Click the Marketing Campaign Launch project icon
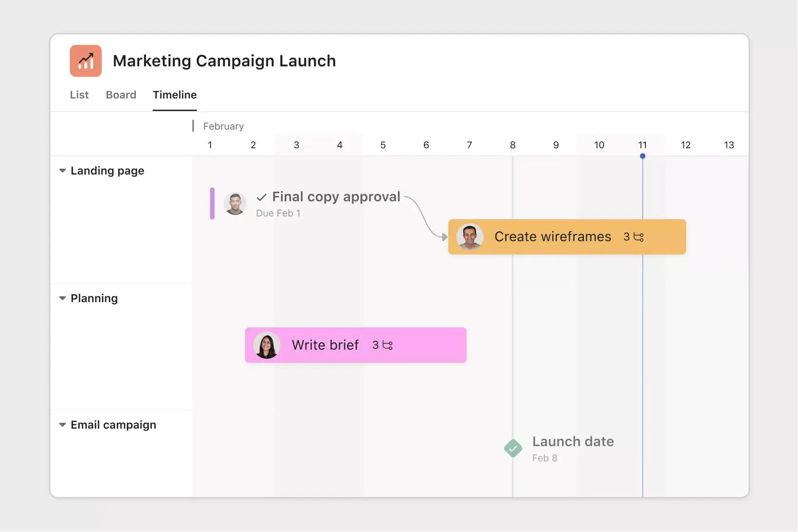Viewport: 798px width, 532px height. 85,61
